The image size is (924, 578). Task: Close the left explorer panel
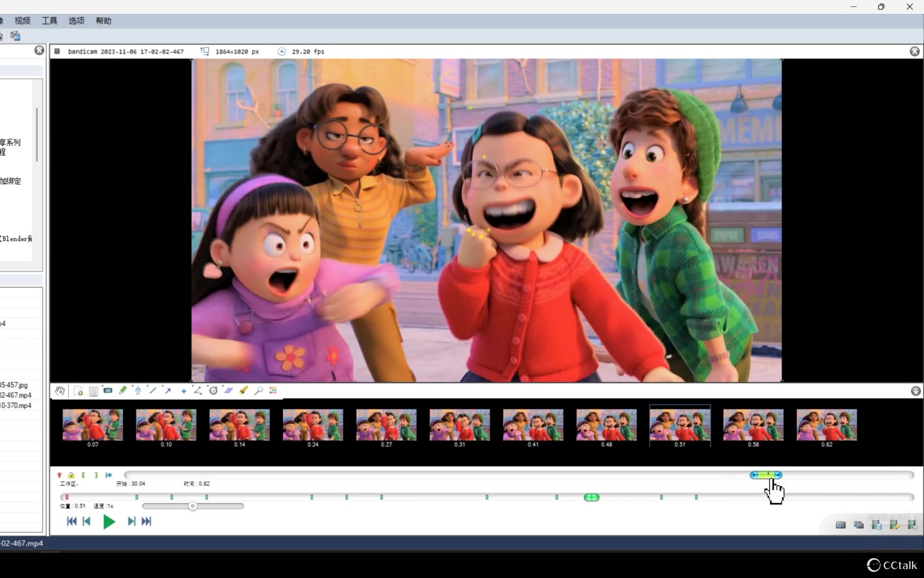(x=39, y=50)
